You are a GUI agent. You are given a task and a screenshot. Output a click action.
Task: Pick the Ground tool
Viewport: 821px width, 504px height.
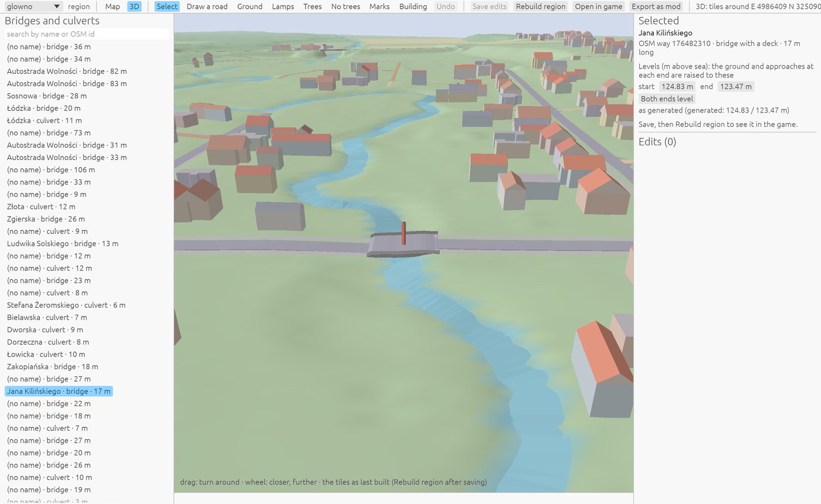(250, 6)
